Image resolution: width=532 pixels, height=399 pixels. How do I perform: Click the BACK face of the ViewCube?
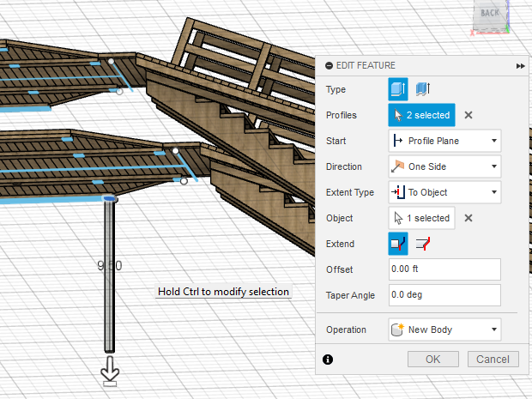(490, 15)
